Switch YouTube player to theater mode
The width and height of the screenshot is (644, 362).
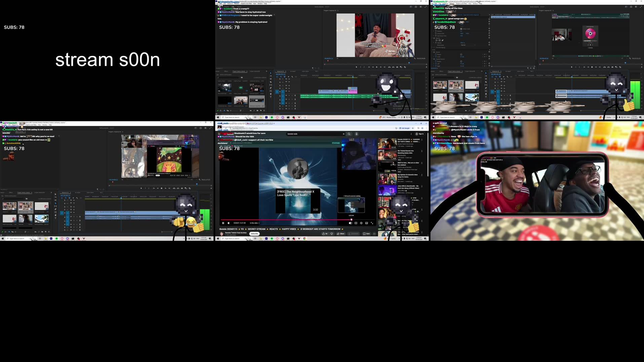(x=366, y=223)
